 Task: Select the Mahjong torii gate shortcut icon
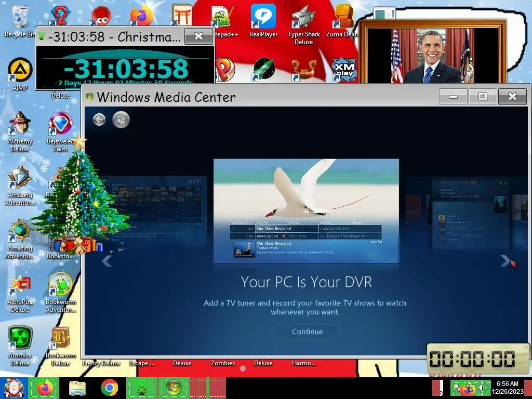pyautogui.click(x=181, y=15)
